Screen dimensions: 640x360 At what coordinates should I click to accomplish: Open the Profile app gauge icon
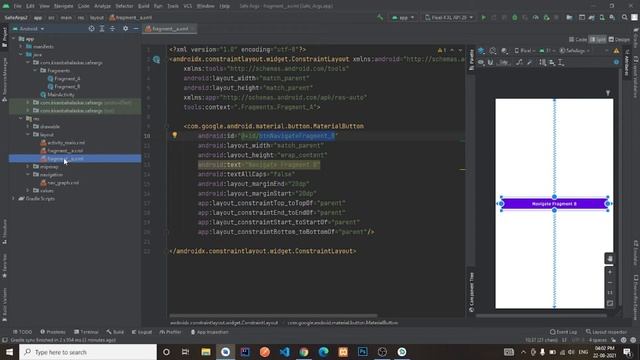coord(536,18)
